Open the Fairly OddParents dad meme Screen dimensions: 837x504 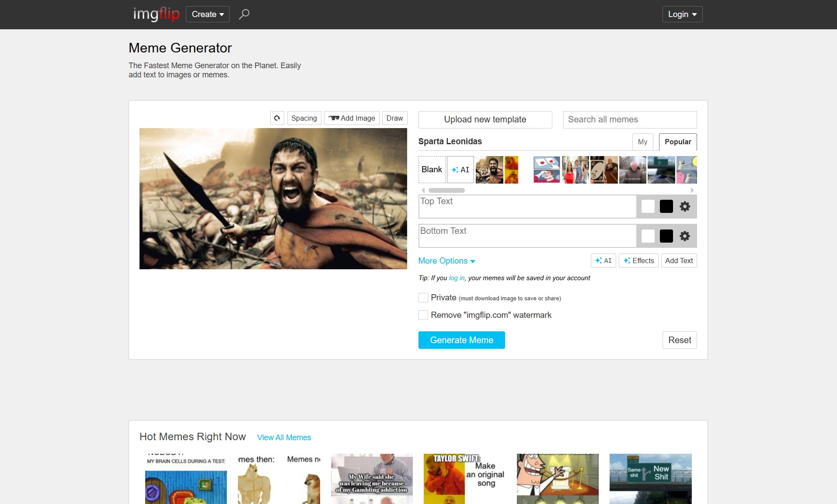pos(558,479)
